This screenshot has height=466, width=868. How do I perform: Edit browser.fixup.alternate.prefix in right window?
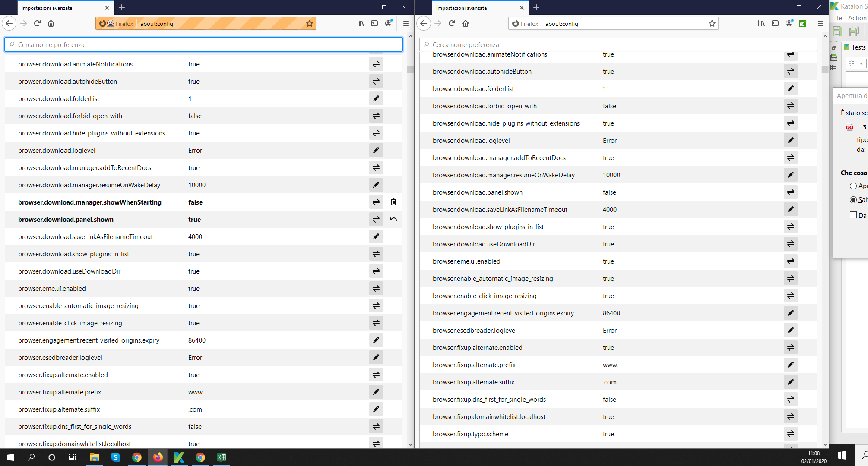coord(790,365)
